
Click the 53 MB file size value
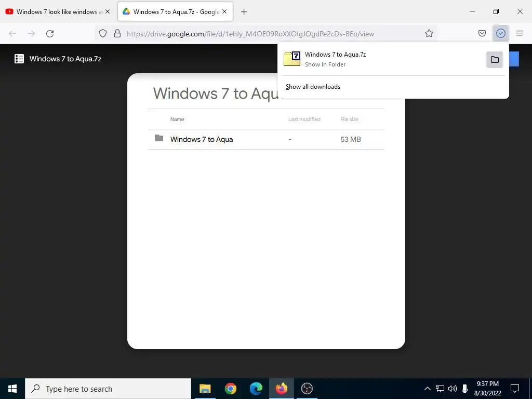point(351,139)
